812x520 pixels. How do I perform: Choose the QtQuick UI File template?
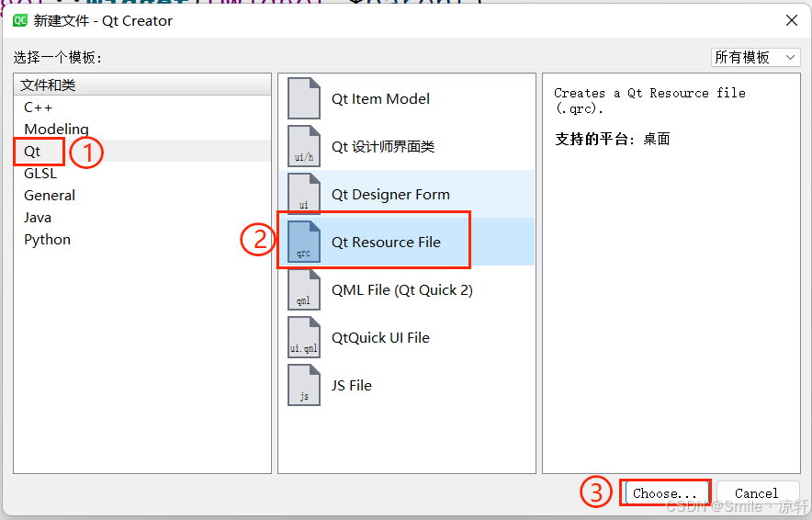[x=407, y=337]
